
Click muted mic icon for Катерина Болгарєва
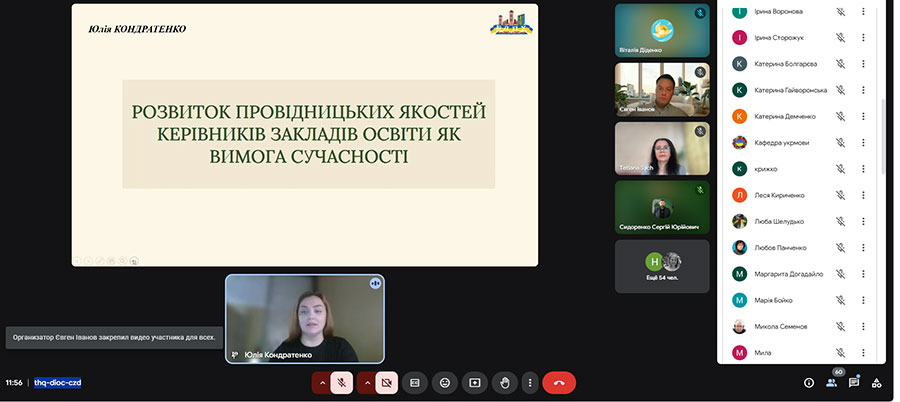pos(840,64)
